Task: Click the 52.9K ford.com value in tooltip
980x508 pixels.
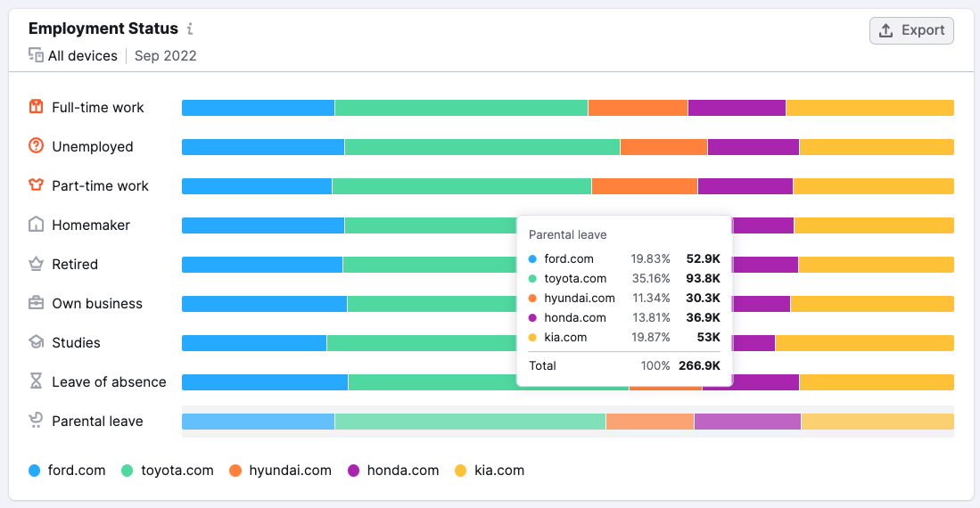Action: pos(704,258)
